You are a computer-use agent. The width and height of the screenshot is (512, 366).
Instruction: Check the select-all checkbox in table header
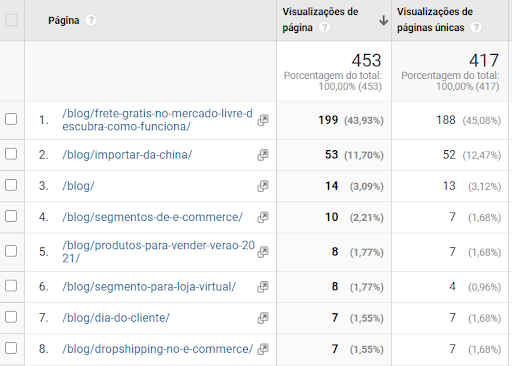[12, 20]
